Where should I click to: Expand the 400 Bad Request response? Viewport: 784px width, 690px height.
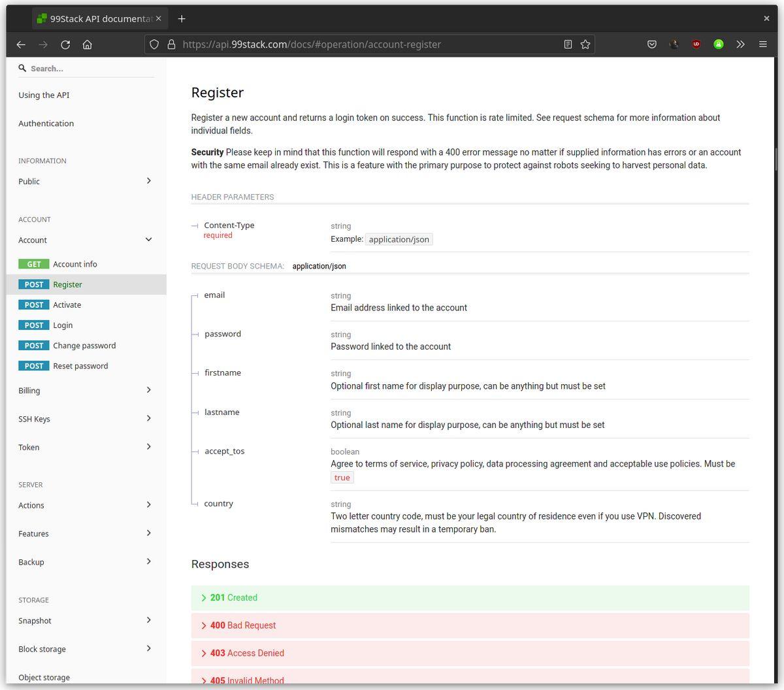(470, 625)
